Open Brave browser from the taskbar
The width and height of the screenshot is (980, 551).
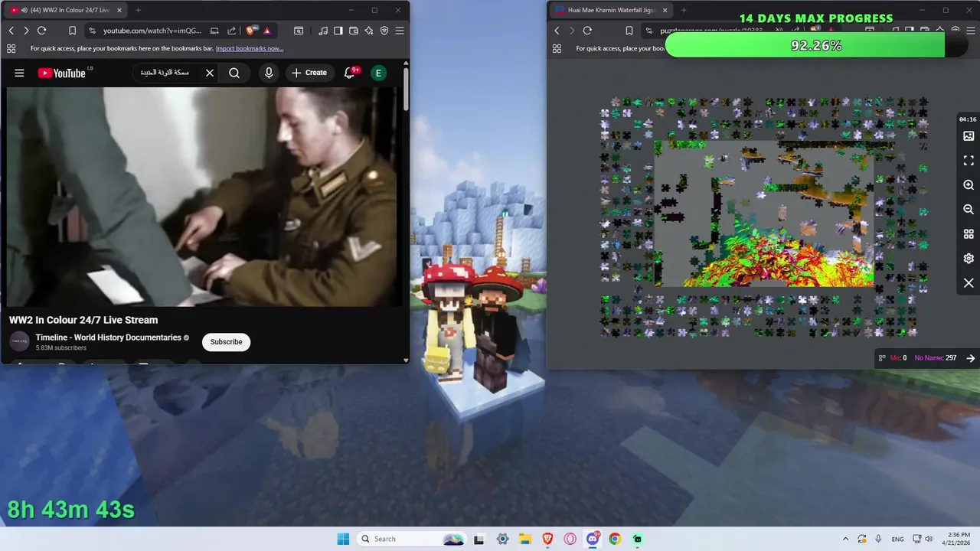click(547, 539)
